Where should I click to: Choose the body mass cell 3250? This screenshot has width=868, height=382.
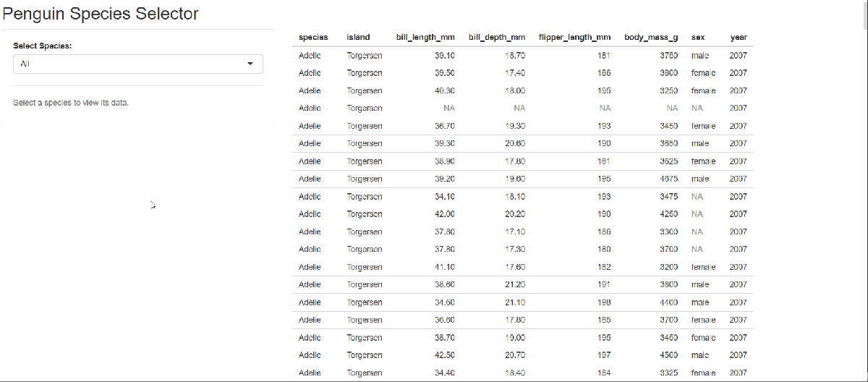pos(669,91)
